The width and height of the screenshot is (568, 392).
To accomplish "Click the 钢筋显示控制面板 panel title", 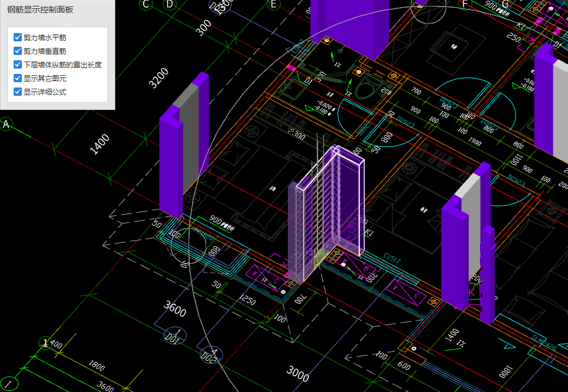I will (x=40, y=9).
